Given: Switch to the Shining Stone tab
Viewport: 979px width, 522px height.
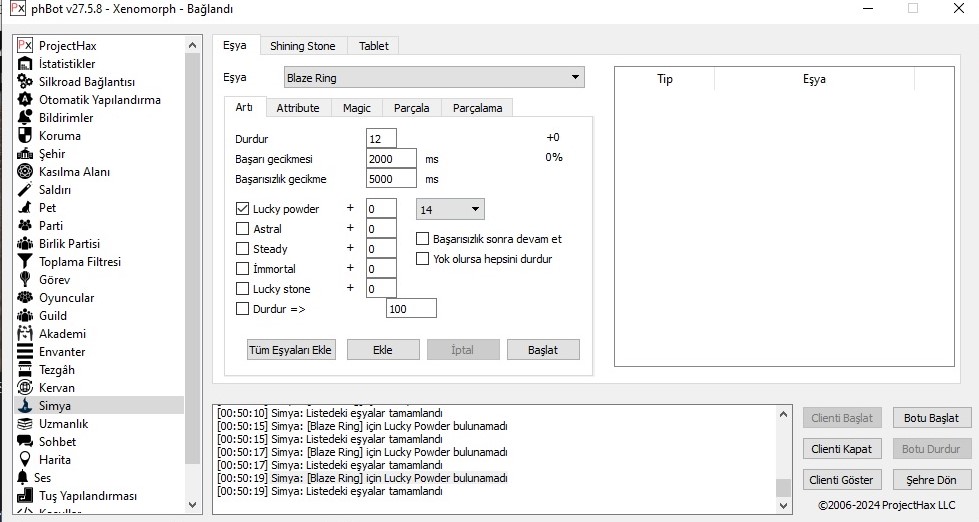Looking at the screenshot, I should 303,46.
